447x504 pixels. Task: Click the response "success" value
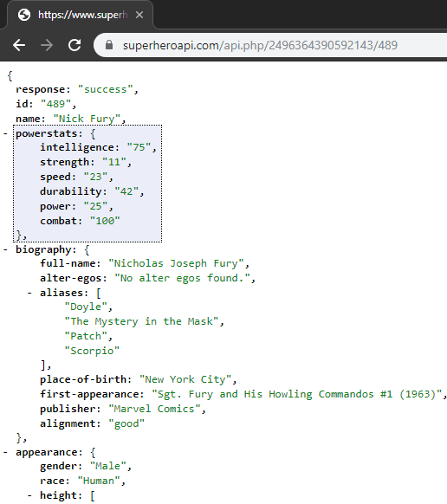tap(106, 89)
